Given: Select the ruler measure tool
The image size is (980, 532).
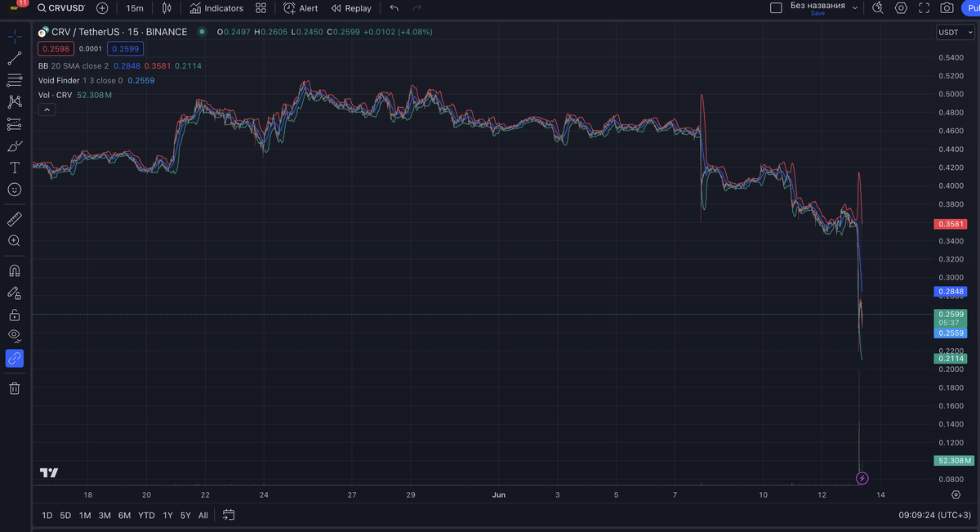Looking at the screenshot, I should tap(14, 219).
